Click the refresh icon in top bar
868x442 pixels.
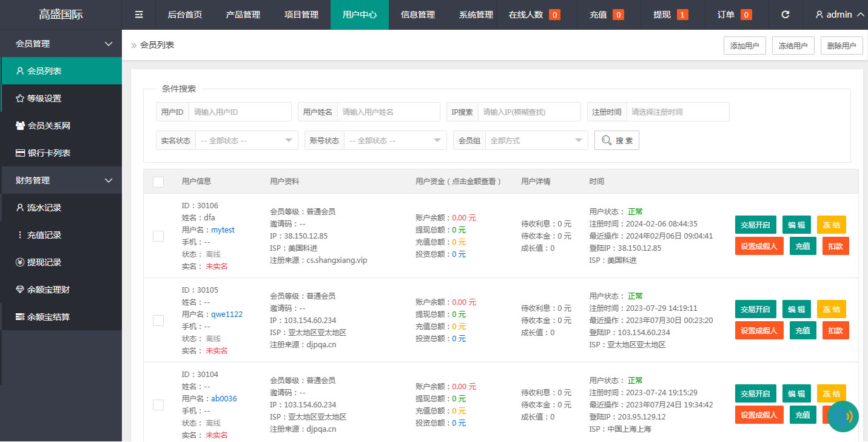(x=786, y=15)
